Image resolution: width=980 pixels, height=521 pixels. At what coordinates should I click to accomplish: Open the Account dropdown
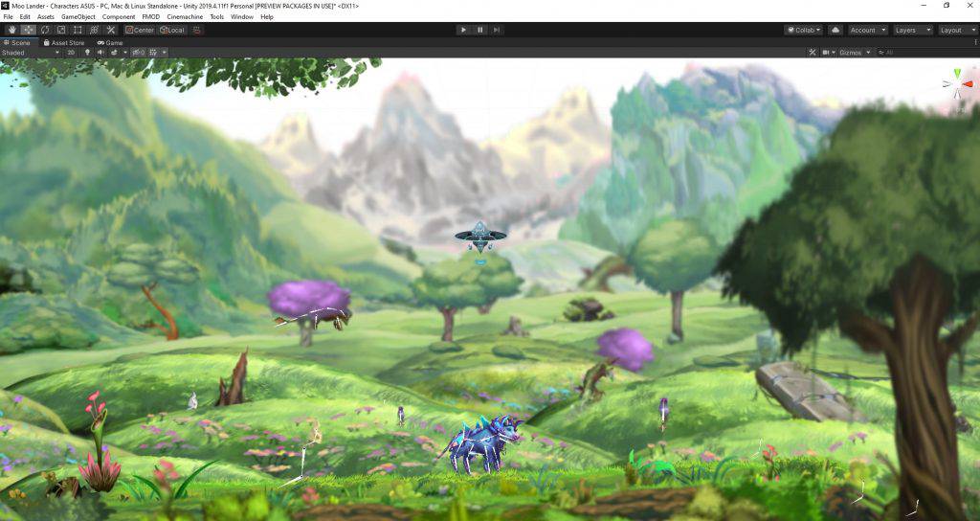click(x=867, y=30)
